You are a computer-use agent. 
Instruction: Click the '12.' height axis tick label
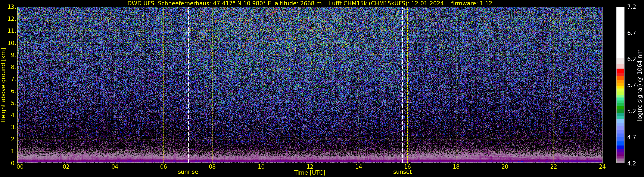pyautogui.click(x=12, y=19)
